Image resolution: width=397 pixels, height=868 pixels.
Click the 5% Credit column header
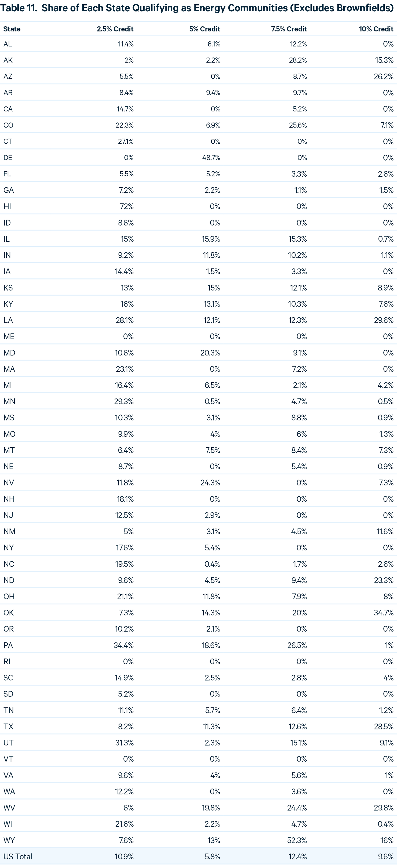point(204,29)
